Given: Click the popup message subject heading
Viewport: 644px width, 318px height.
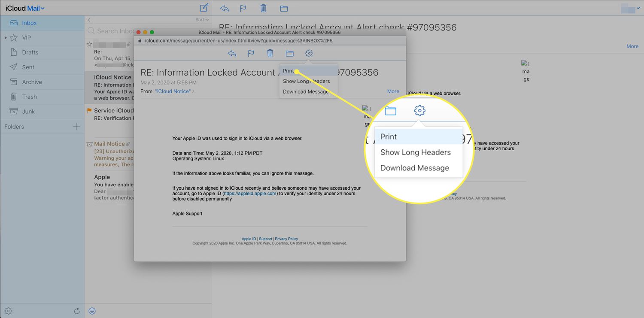Looking at the screenshot, I should pyautogui.click(x=259, y=72).
